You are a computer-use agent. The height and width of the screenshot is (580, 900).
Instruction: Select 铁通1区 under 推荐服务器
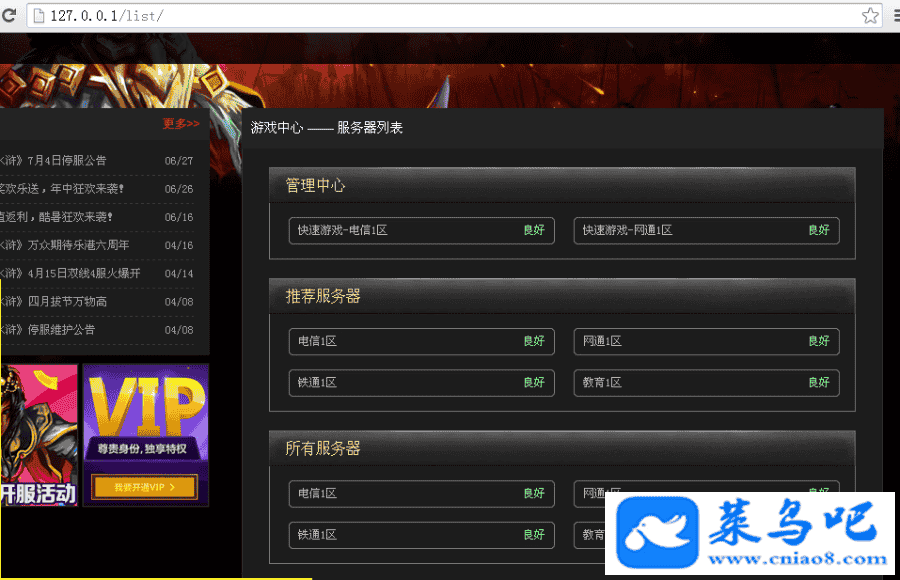421,382
